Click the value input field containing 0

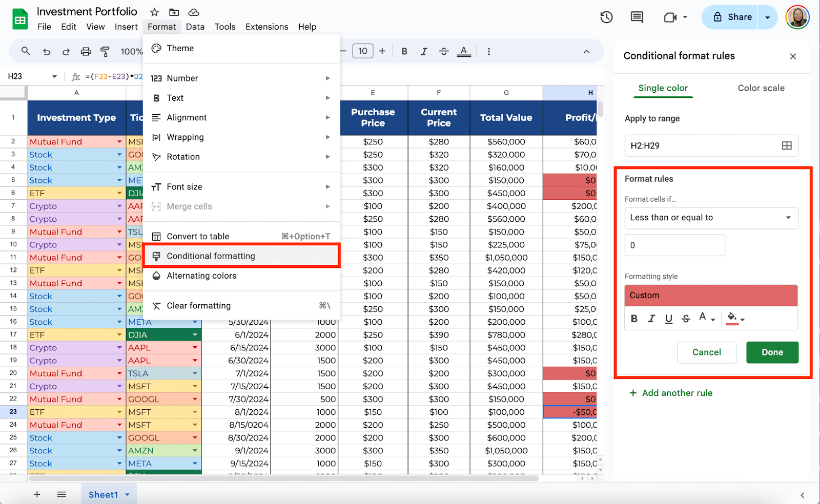[x=674, y=245]
